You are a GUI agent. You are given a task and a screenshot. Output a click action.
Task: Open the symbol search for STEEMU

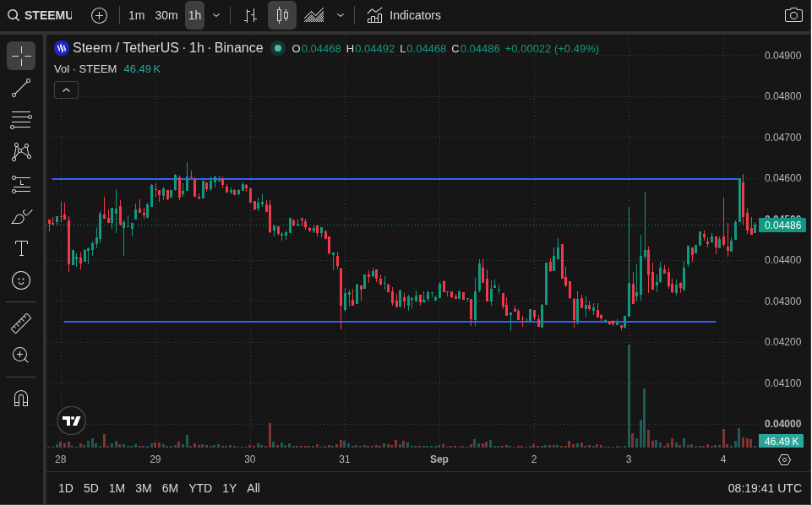pyautogui.click(x=41, y=15)
